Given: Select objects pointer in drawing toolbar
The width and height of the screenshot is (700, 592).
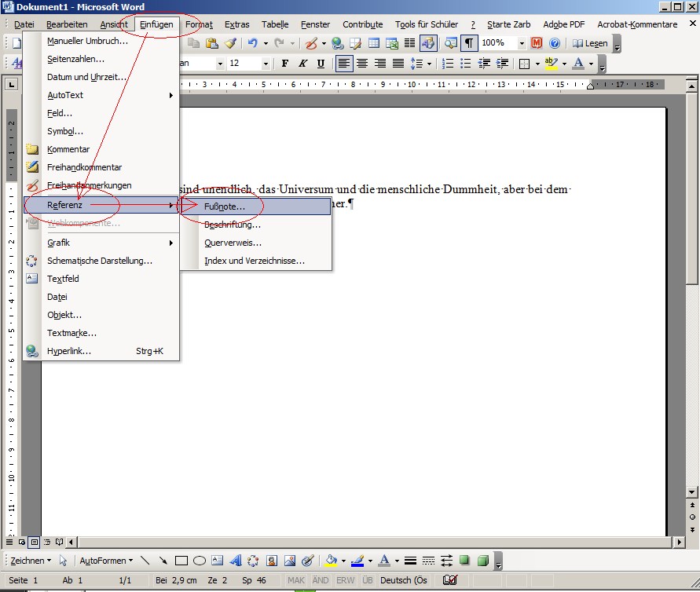Looking at the screenshot, I should [x=63, y=561].
